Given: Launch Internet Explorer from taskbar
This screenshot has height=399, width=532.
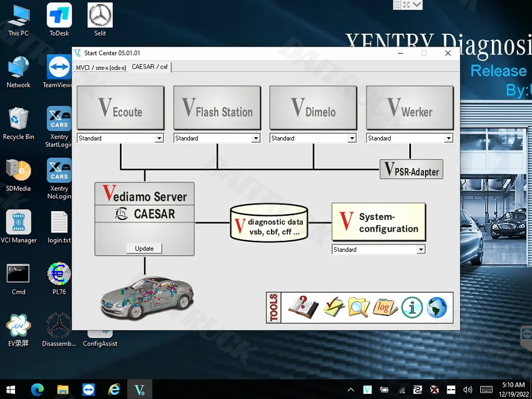Looking at the screenshot, I should pos(114,390).
